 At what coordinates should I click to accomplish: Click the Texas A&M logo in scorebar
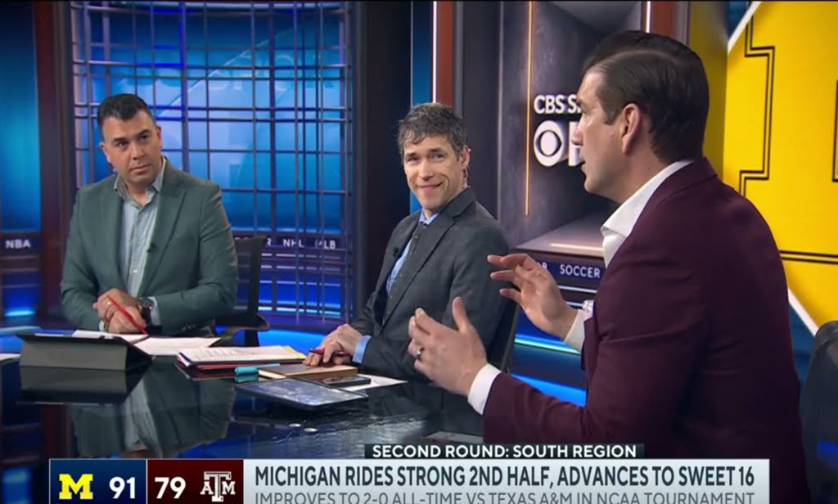point(218,486)
